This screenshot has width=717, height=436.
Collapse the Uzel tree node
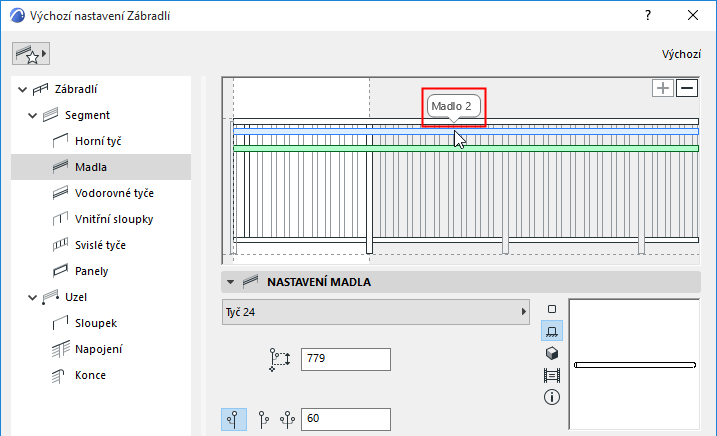(32, 298)
